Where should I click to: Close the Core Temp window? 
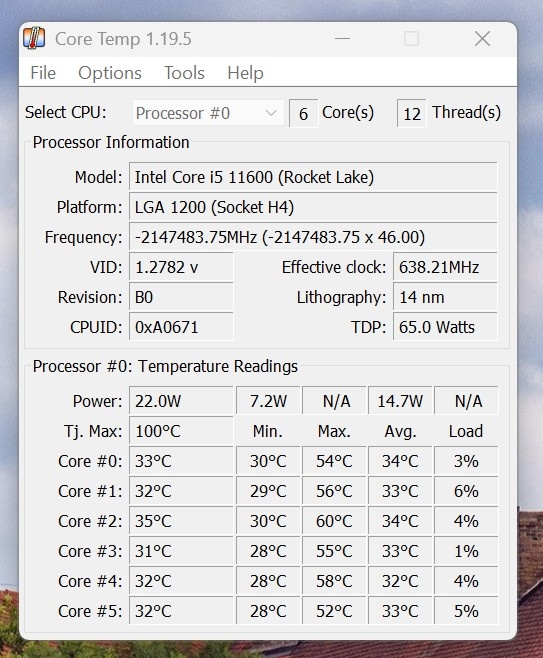pos(482,39)
